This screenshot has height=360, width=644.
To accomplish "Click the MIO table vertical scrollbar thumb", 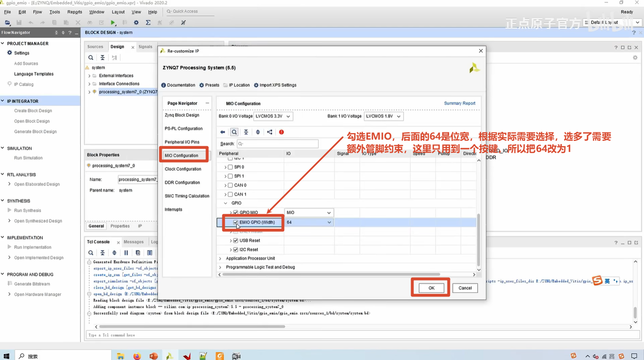I will click(479, 239).
